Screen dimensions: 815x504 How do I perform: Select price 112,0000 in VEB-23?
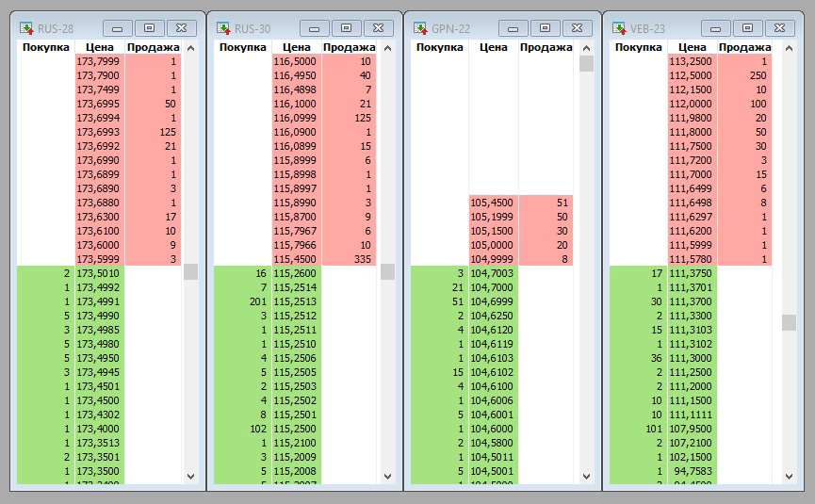(693, 104)
